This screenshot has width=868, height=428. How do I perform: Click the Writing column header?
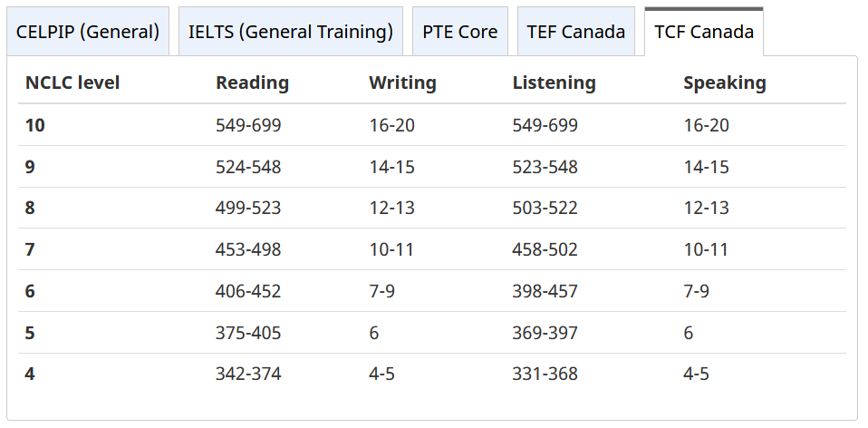click(402, 83)
